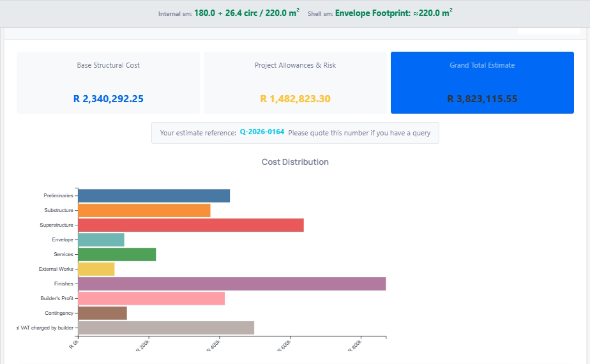Click the Base Structural Cost card
This screenshot has height=364, width=590.
(108, 82)
